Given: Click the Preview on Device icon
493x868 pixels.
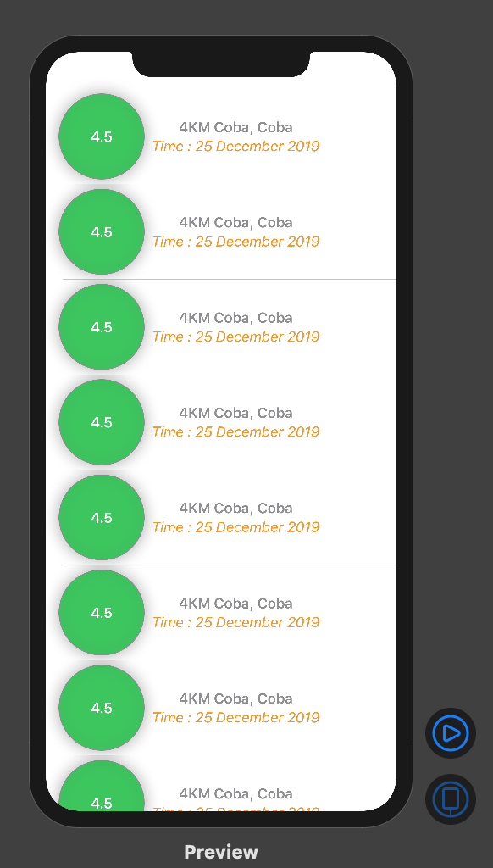Looking at the screenshot, I should (451, 798).
